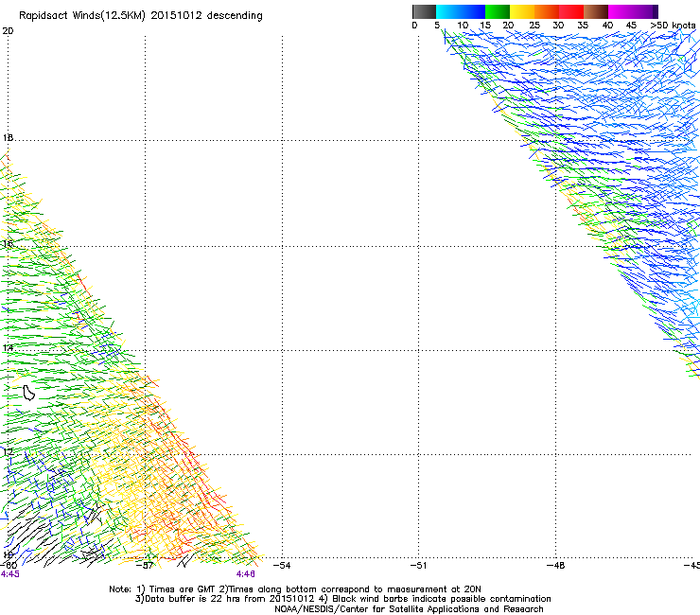Click the legend value '5'

coord(437,26)
